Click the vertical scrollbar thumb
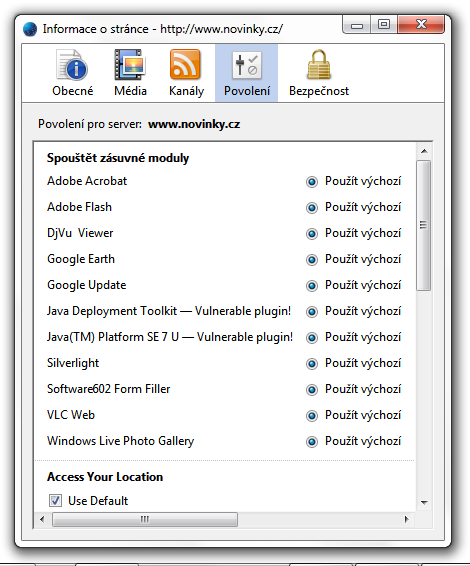Viewport: 470px width, 566px height. [424, 225]
